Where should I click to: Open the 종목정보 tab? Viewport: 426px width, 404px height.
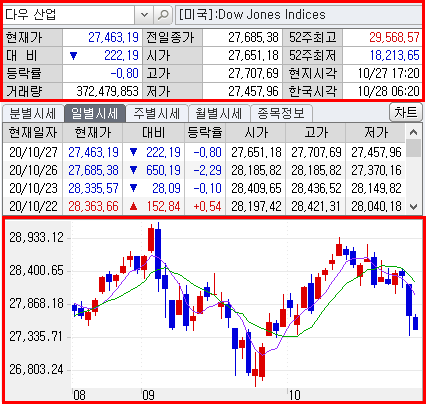click(x=281, y=113)
